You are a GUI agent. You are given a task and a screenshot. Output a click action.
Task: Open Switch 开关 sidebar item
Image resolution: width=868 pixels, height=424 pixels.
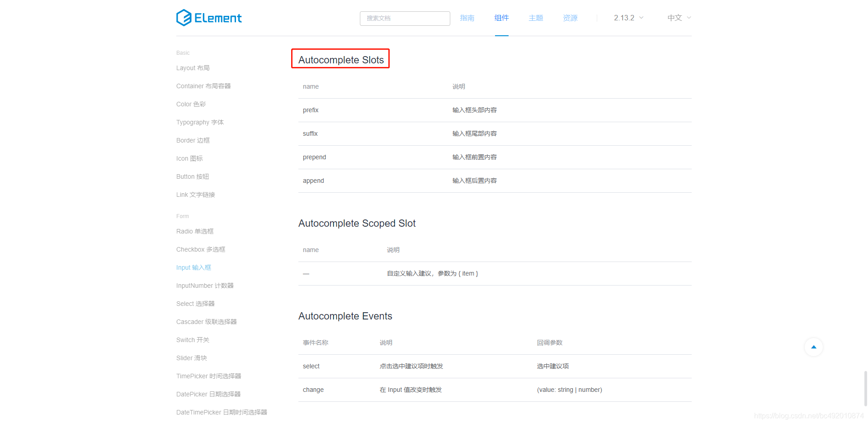pyautogui.click(x=193, y=340)
